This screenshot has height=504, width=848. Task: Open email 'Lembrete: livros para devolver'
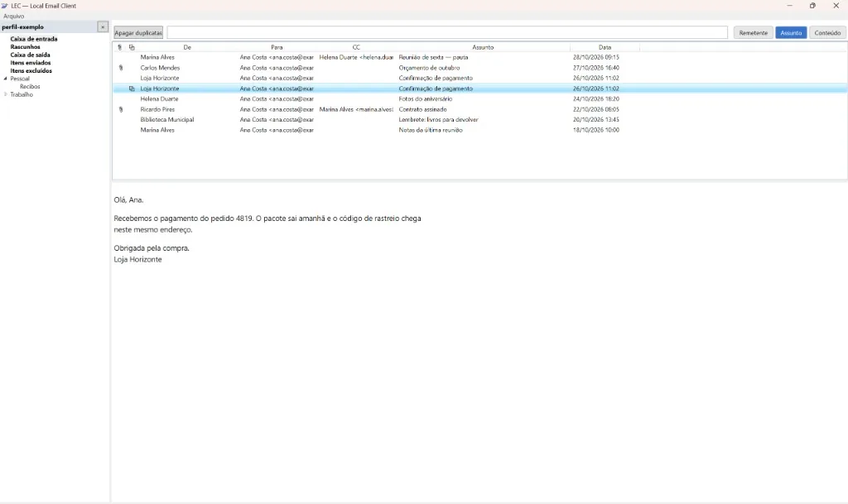(439, 120)
